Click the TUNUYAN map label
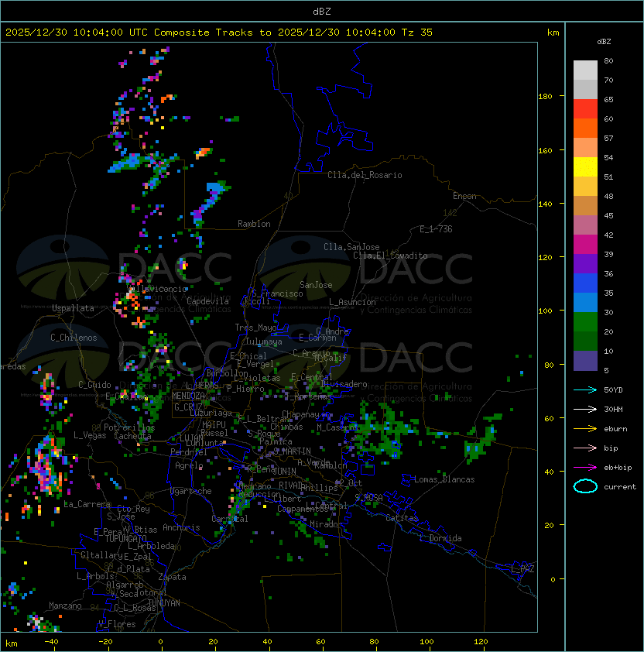Viewport: 644px width, 652px height. (x=164, y=603)
